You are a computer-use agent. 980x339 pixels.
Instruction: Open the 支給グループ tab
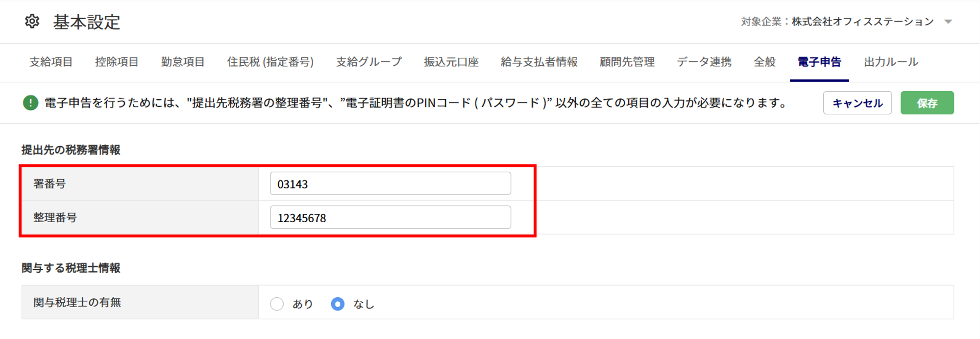pyautogui.click(x=369, y=62)
